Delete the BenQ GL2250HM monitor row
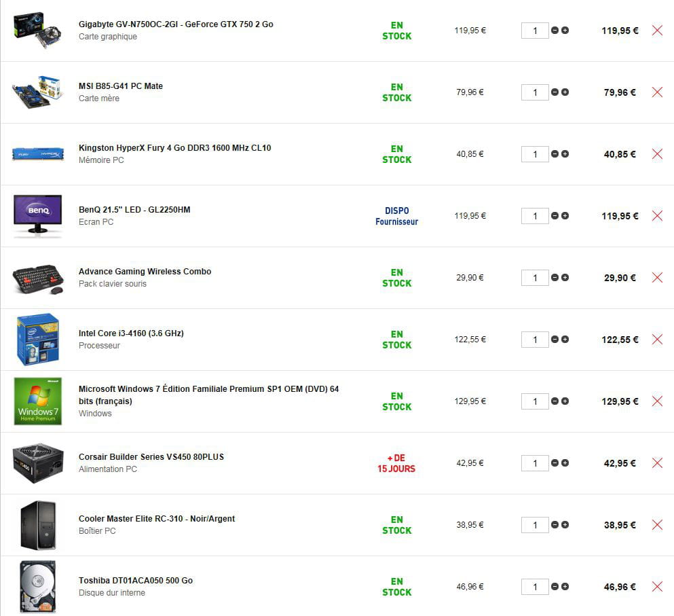674x616 pixels. coord(657,216)
